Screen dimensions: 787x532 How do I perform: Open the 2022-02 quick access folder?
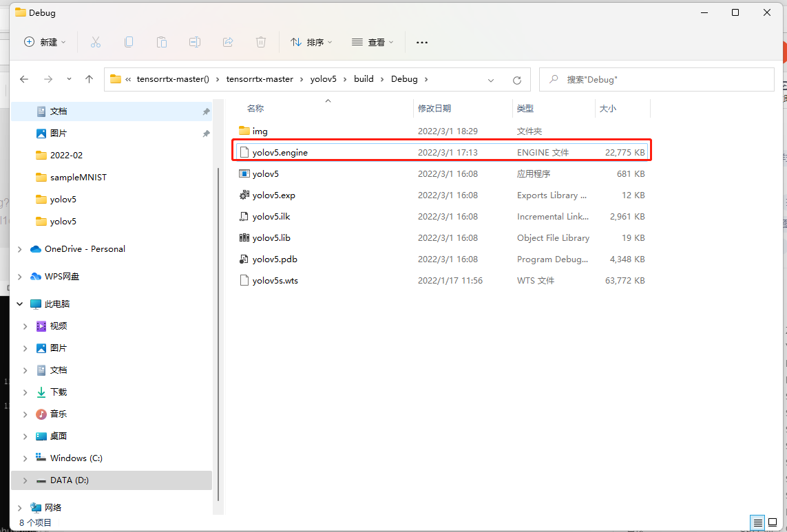point(112,156)
